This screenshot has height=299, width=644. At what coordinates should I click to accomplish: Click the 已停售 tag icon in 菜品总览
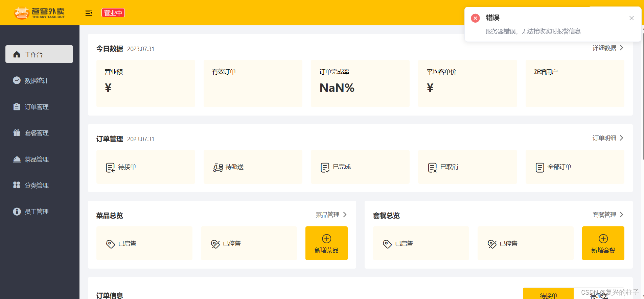tap(215, 244)
